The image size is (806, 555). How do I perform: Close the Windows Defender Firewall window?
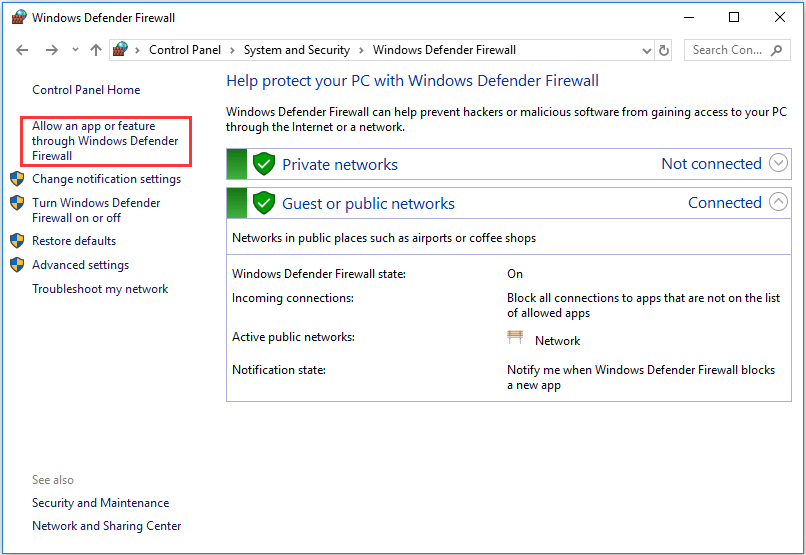click(780, 17)
